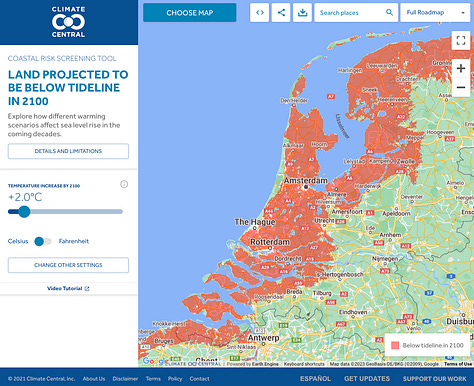Click the share map icon

281,13
